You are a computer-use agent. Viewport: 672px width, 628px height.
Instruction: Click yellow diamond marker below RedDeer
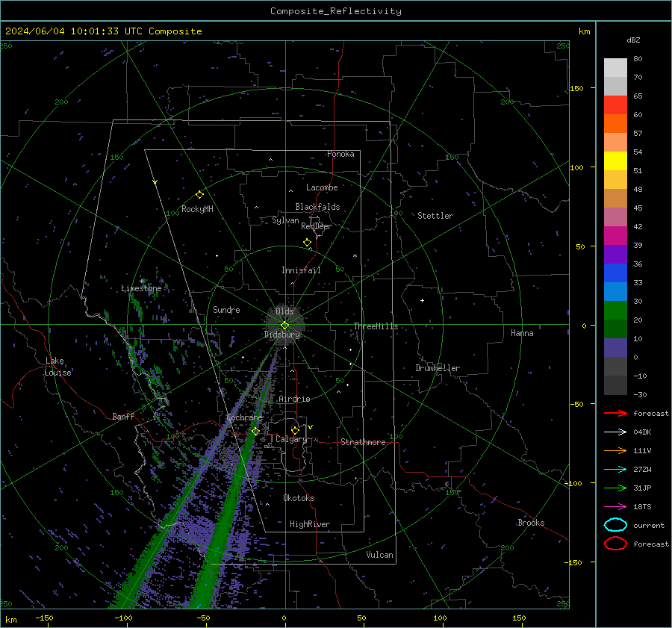pyautogui.click(x=307, y=243)
